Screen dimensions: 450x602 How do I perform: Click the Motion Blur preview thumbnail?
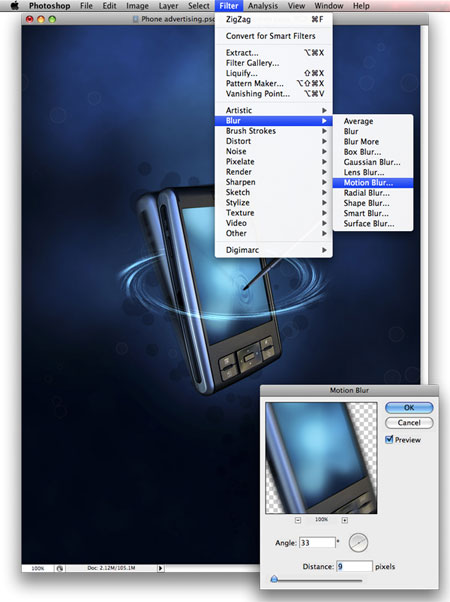click(x=321, y=458)
